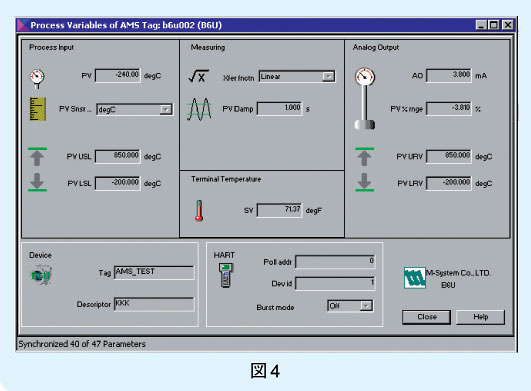Click the sine wave PV Damp icon

[199, 109]
